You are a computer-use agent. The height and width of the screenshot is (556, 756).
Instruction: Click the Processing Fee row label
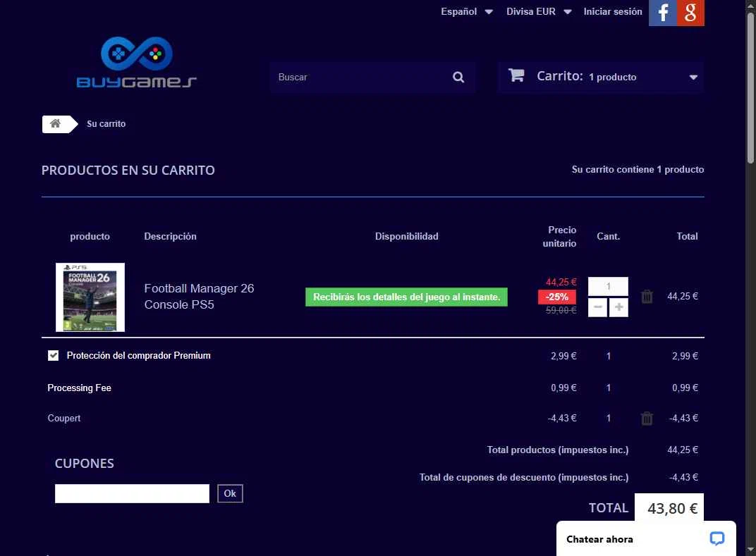(80, 388)
